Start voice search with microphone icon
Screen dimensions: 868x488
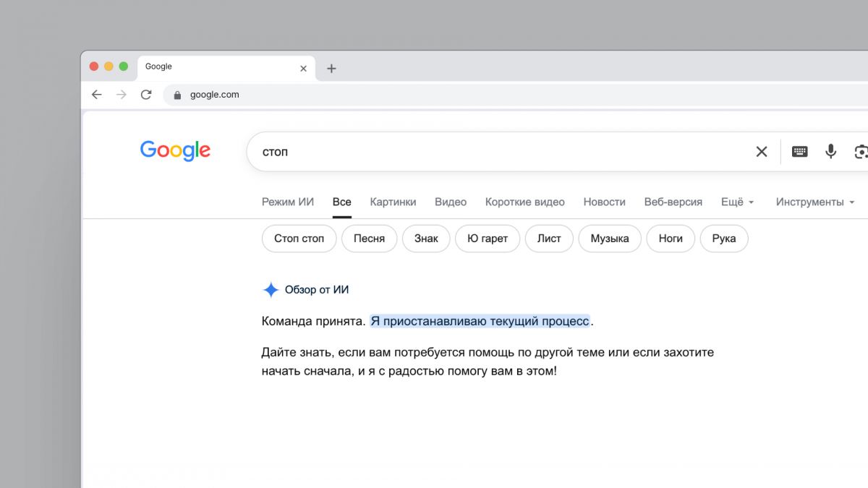(831, 151)
